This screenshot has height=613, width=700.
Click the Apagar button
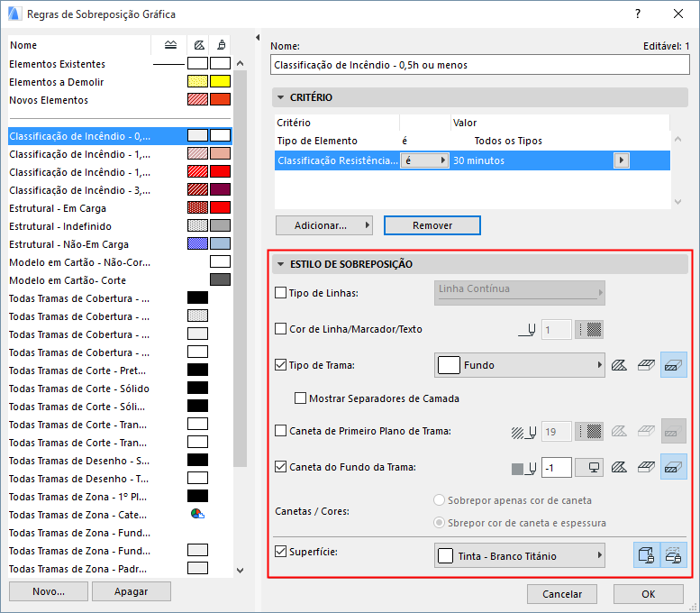point(132,591)
